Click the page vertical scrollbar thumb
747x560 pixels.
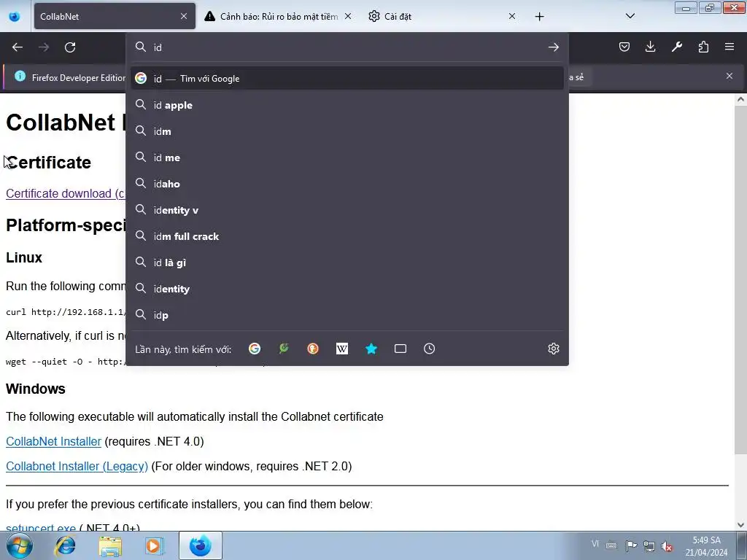click(740, 280)
